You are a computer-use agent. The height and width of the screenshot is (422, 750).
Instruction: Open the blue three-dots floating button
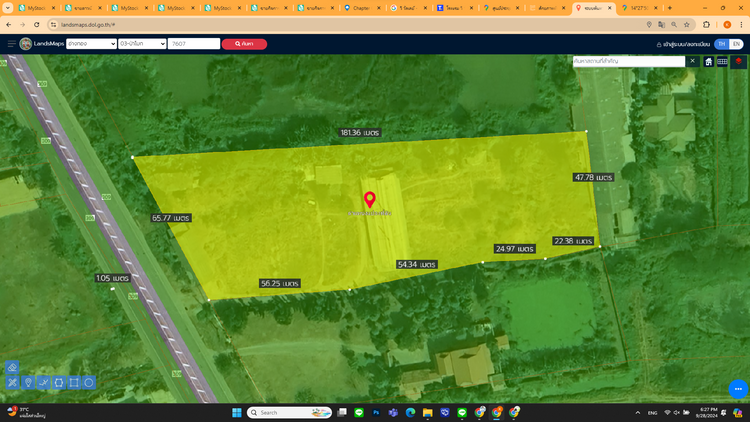(738, 389)
